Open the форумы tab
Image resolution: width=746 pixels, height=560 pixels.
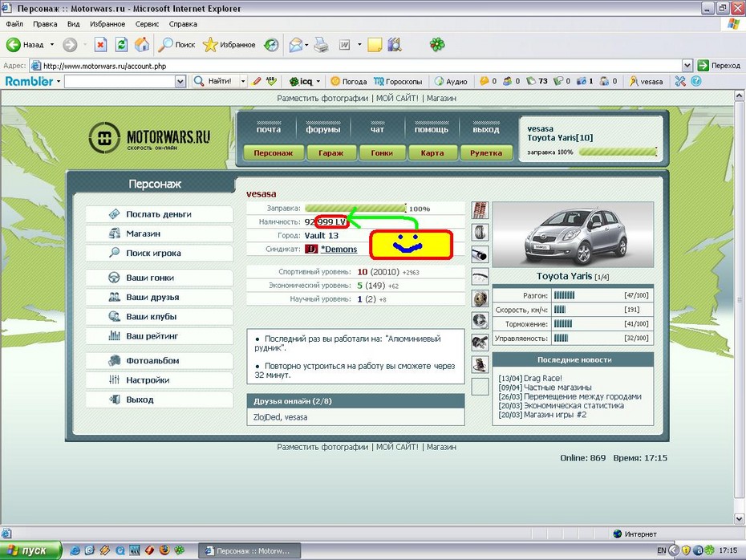point(323,128)
